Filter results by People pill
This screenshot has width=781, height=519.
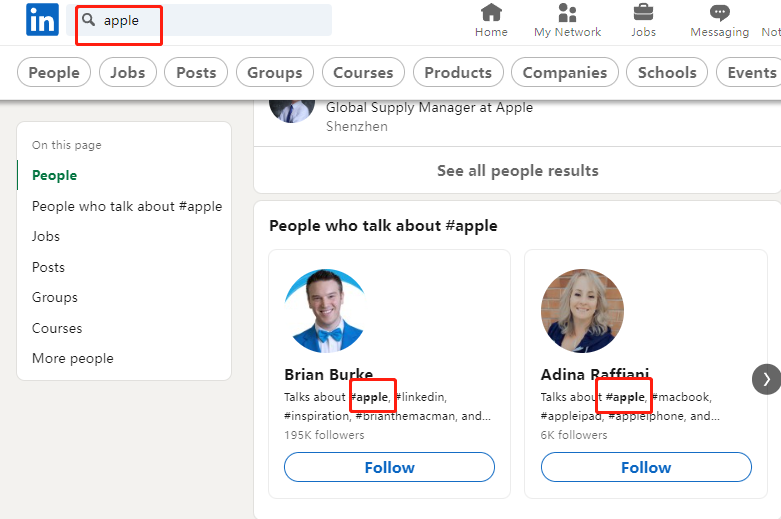pyautogui.click(x=54, y=72)
